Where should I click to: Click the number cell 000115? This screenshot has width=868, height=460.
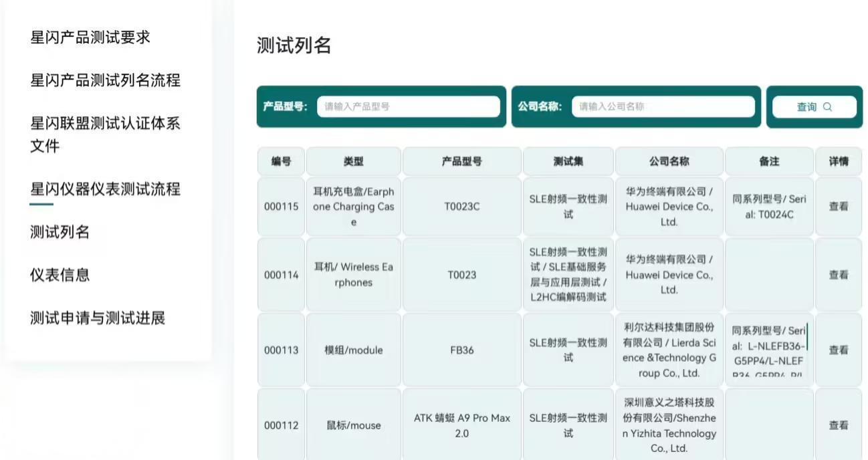click(281, 207)
